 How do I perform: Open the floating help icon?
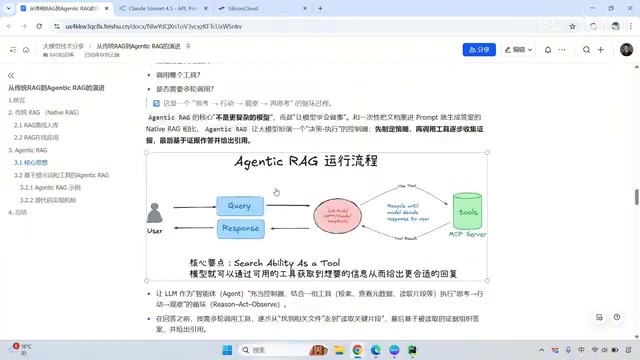point(617,317)
